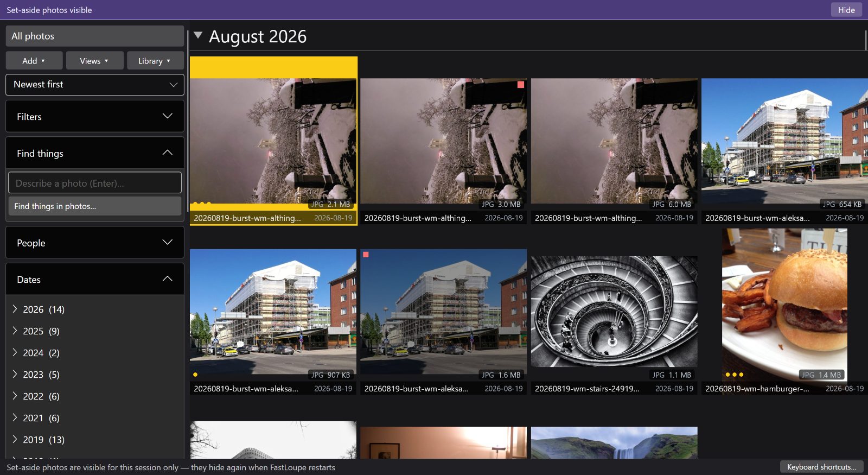Expand the 2026 (14) year chevron
This screenshot has height=475, width=868.
click(15, 309)
